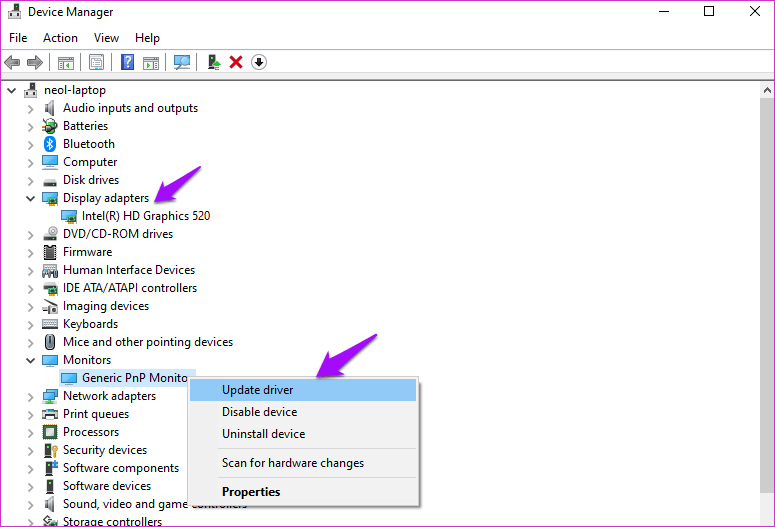Click the Forward arrow toolbar icon
Image resolution: width=775 pixels, height=527 pixels.
point(35,62)
